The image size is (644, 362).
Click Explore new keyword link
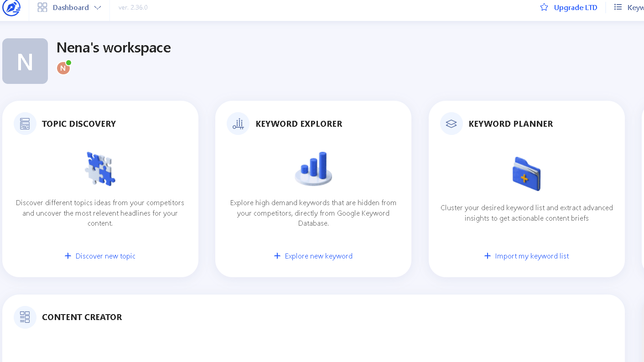click(319, 256)
